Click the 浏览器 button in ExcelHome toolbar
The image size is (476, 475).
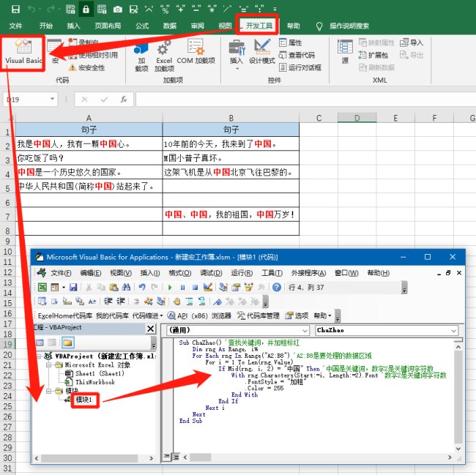221,315
